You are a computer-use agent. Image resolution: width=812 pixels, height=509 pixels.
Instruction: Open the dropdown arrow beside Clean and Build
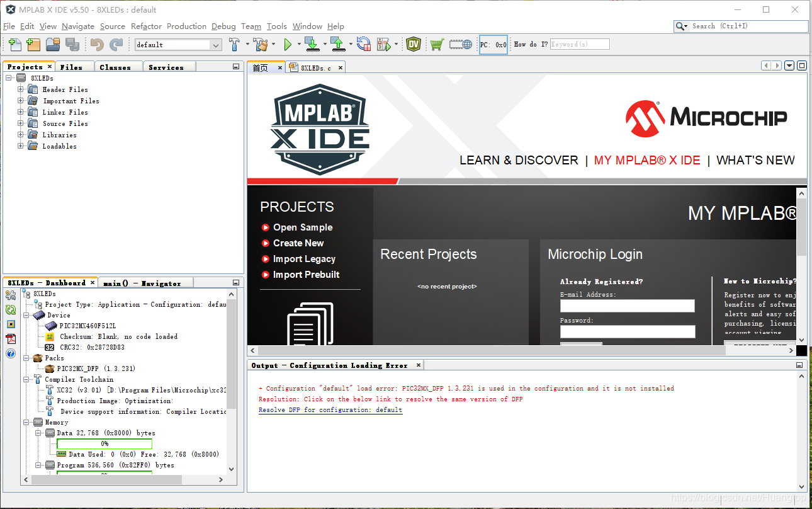273,44
